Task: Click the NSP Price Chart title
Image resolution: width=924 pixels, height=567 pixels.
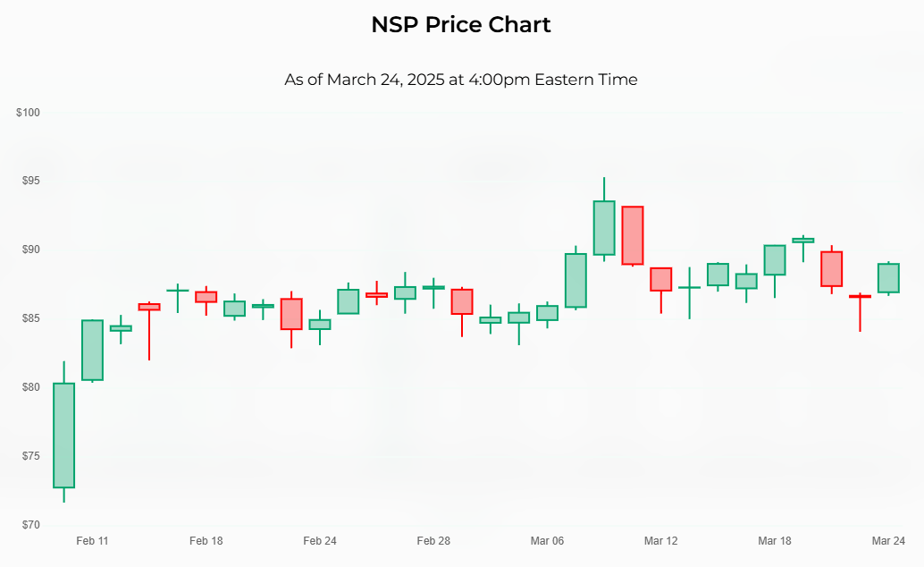Action: point(461,25)
